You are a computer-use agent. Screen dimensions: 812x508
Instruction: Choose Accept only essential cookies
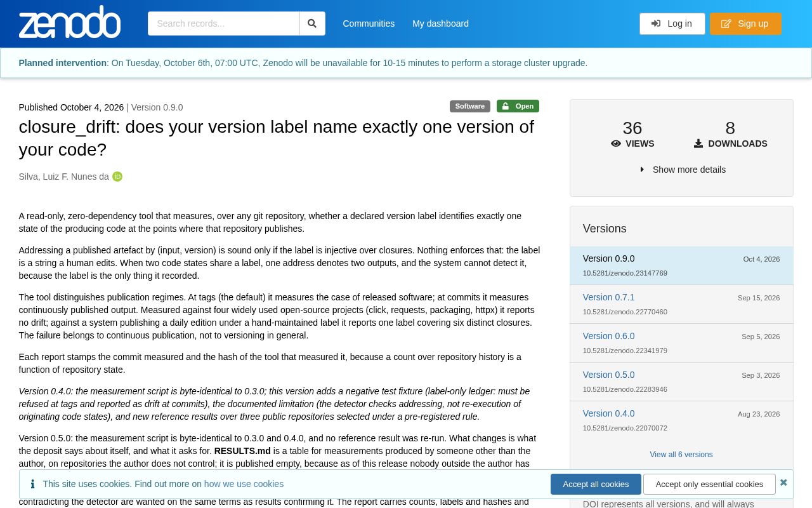coord(709,484)
